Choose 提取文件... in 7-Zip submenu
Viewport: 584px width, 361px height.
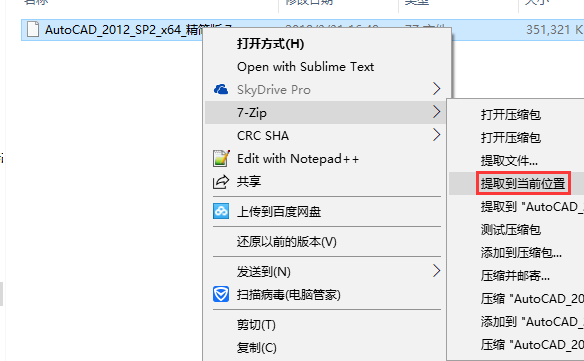[509, 161]
